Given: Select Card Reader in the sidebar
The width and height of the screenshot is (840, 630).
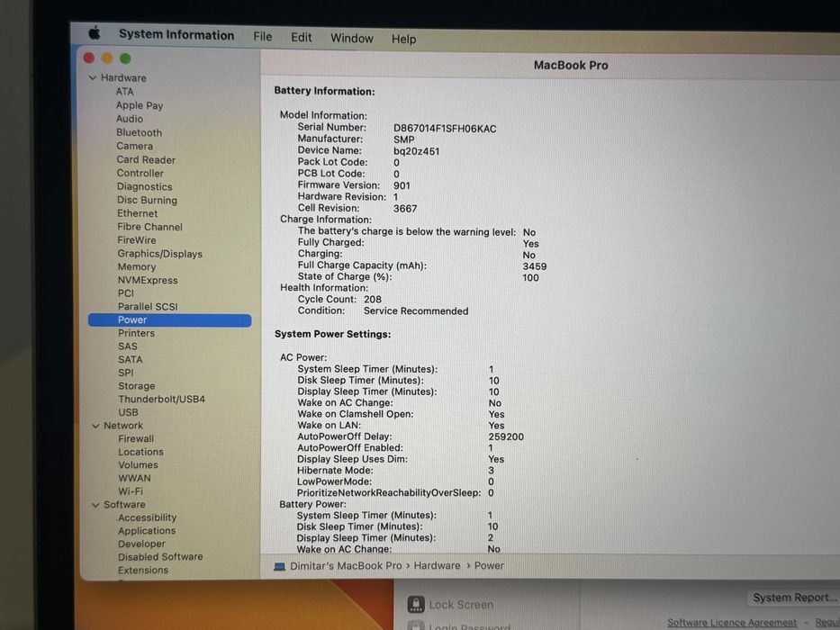Looking at the screenshot, I should 146,159.
